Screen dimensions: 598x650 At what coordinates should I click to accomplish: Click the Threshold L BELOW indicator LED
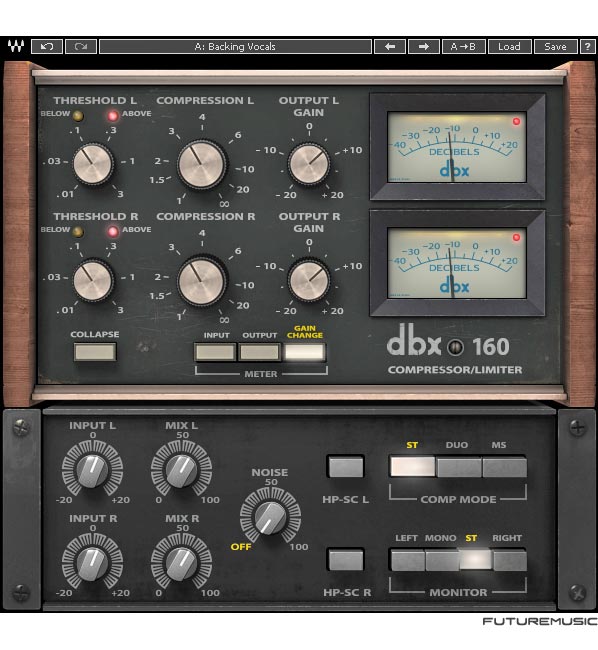pos(78,116)
